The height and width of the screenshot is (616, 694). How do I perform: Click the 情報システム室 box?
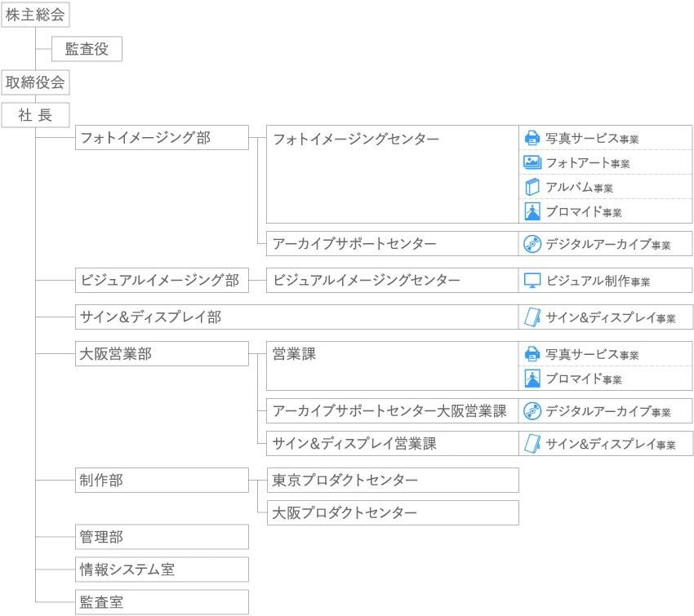(162, 569)
